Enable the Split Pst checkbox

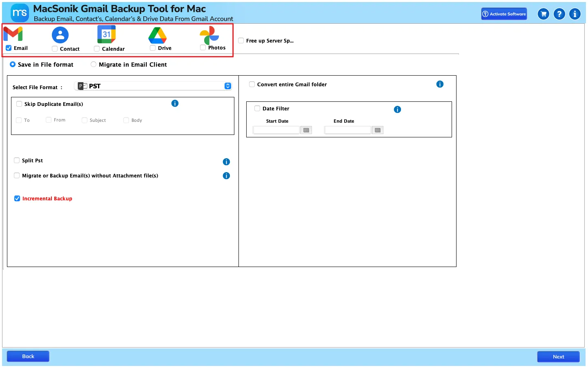tap(17, 160)
